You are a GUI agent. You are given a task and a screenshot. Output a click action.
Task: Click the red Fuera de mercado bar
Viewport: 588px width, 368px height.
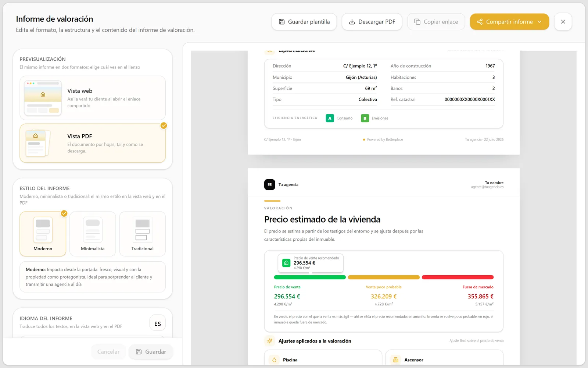click(458, 277)
